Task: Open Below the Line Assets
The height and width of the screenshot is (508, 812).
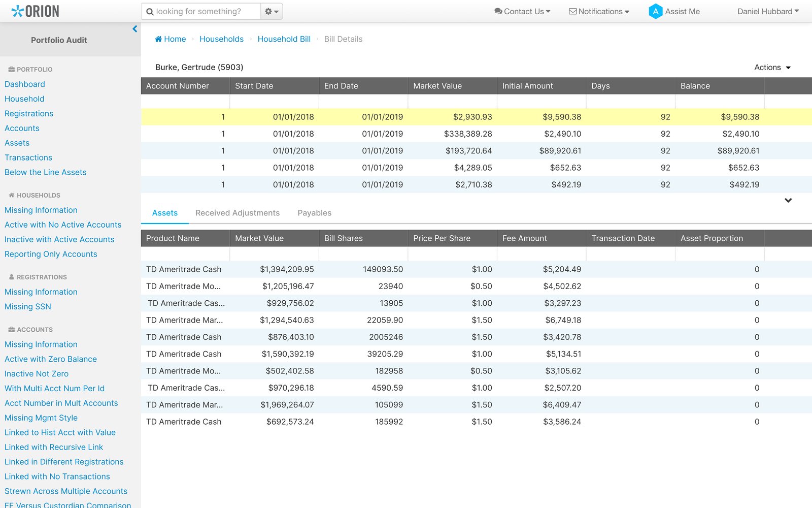Action: pos(46,172)
